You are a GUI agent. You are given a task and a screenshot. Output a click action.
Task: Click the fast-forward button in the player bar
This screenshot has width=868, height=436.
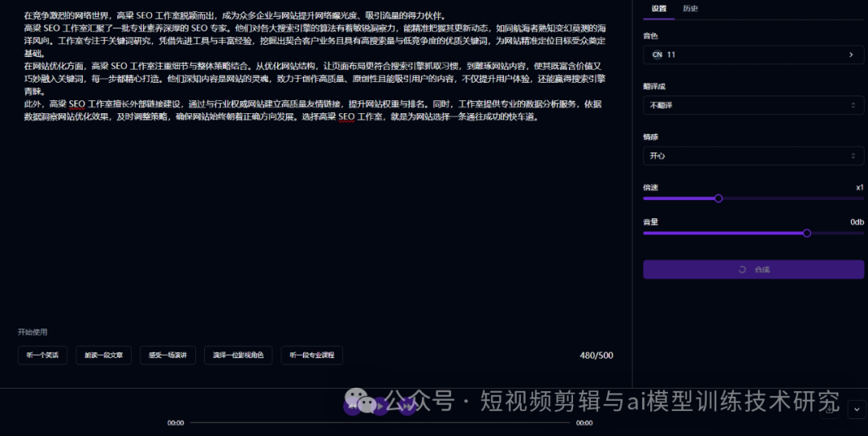click(x=408, y=406)
